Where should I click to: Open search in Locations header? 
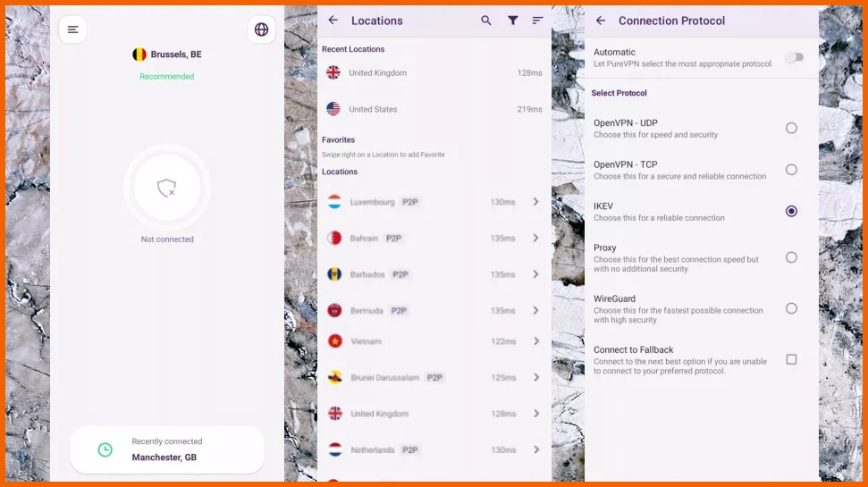click(x=485, y=21)
